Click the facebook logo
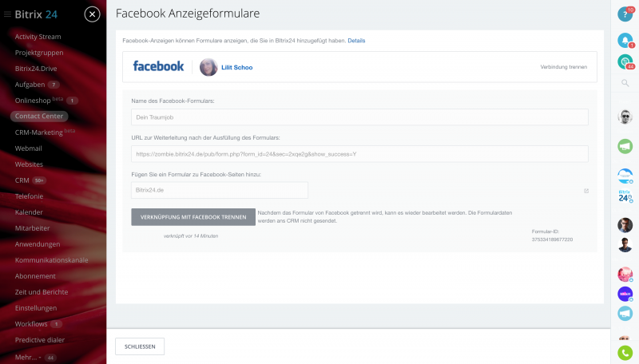 [x=158, y=66]
